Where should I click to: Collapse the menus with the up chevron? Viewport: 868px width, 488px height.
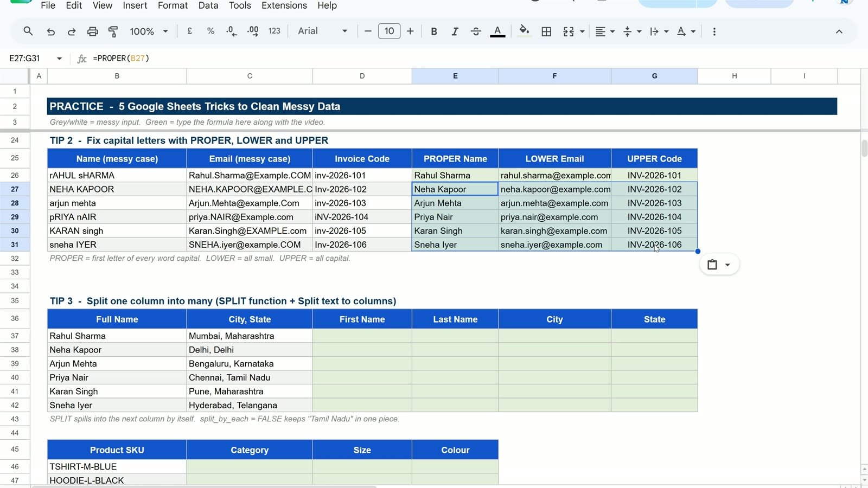(839, 31)
